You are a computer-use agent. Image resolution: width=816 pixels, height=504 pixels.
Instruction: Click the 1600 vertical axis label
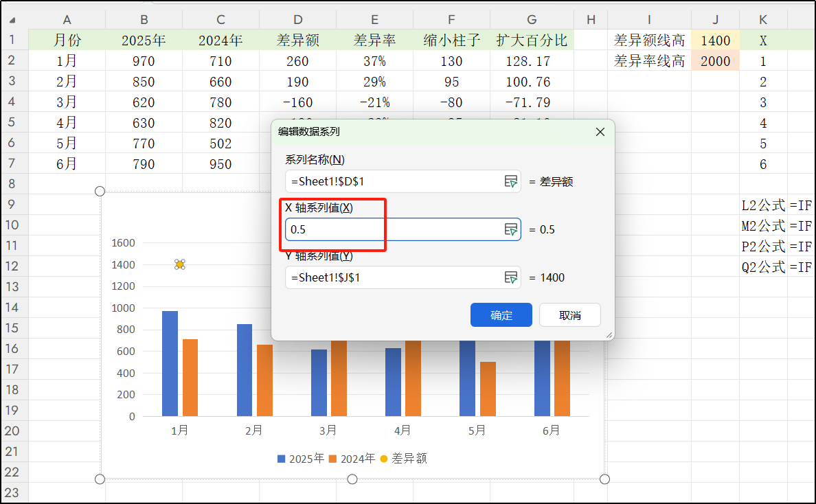124,243
